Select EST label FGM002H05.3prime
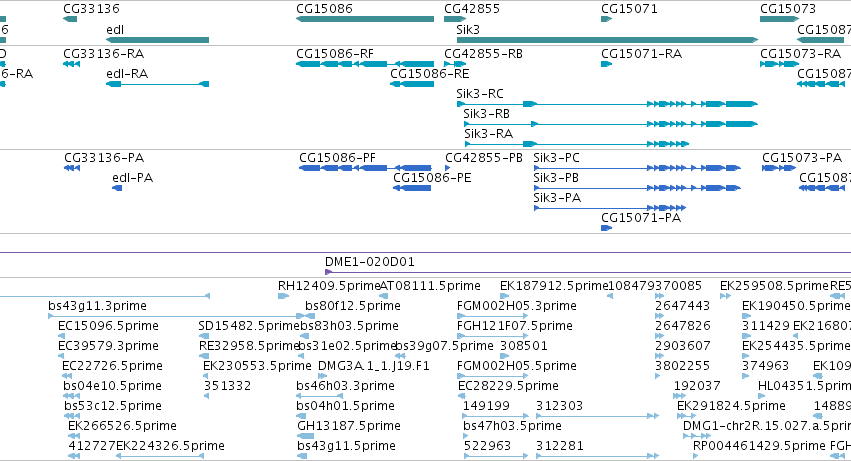Image resolution: width=851 pixels, height=461 pixels. (517, 306)
